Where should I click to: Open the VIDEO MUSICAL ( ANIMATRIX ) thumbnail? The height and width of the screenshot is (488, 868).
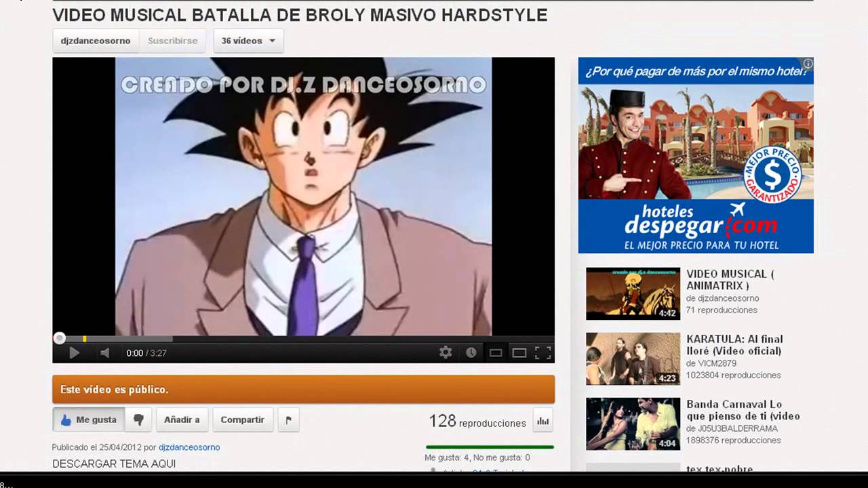coord(633,293)
